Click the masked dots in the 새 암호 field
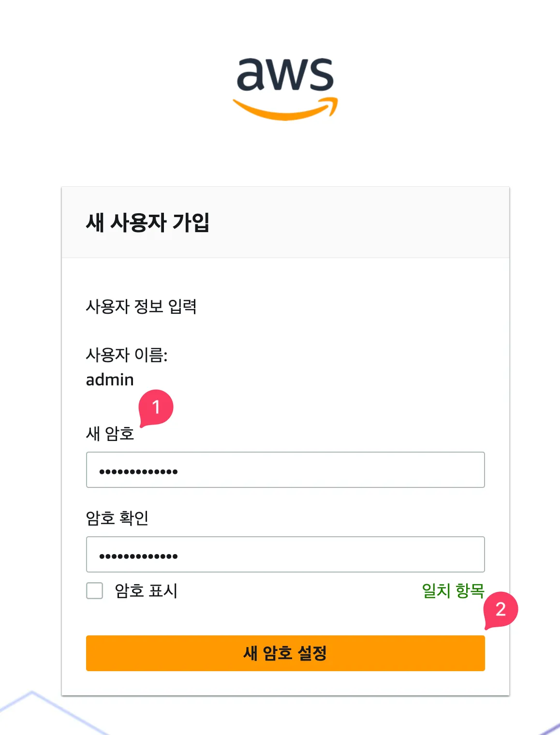Viewport: 560px width, 735px height. [x=138, y=471]
